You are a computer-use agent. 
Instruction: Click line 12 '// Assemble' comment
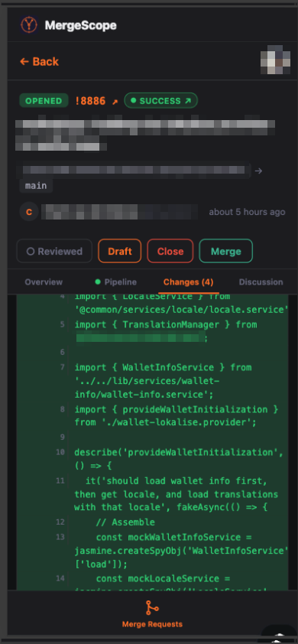pos(125,522)
